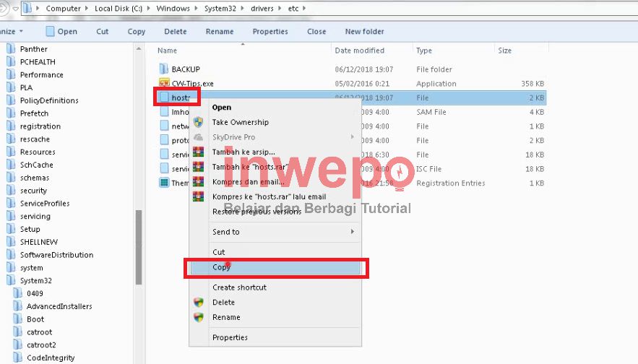Click the toolbar Properties button
The image size is (638, 364).
(270, 31)
